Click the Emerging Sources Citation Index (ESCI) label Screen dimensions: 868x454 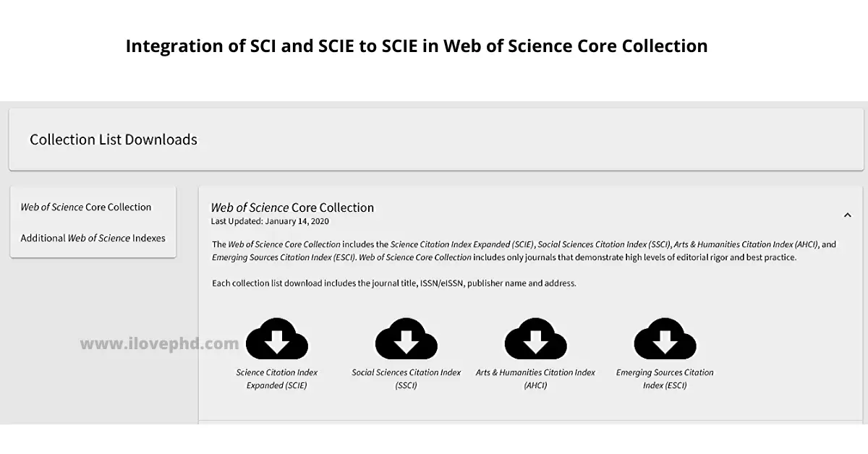click(665, 379)
